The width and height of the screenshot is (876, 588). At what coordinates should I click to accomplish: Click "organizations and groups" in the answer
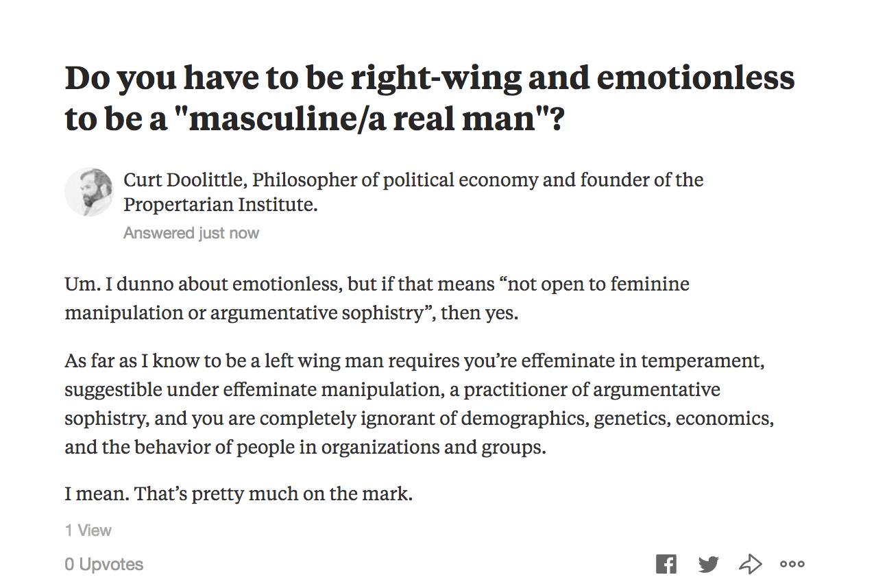click(x=433, y=447)
